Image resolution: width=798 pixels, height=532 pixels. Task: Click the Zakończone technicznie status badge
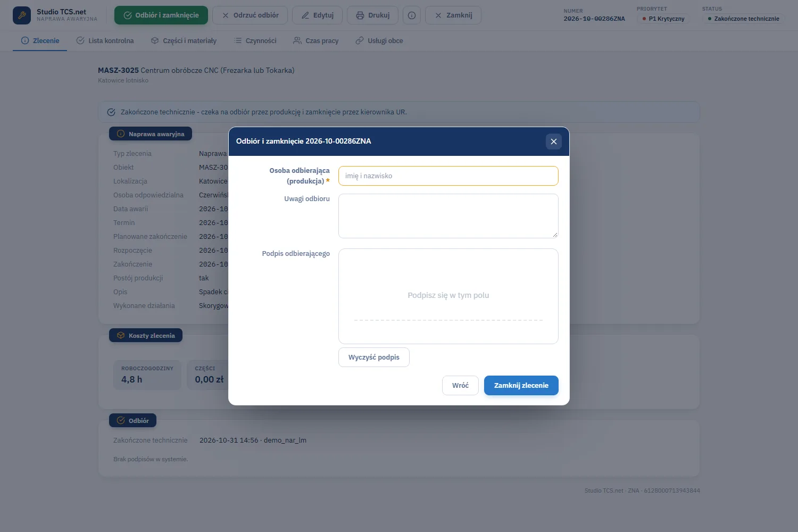coord(743,19)
